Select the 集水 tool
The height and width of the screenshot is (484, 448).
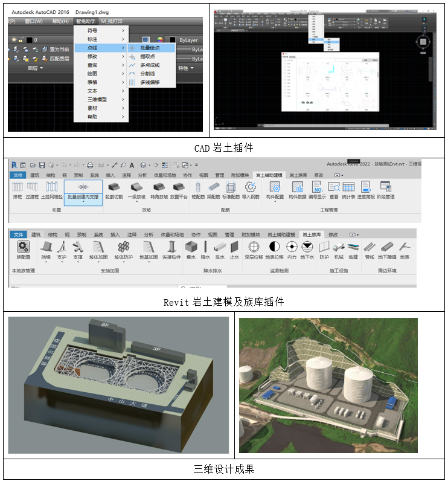click(191, 250)
